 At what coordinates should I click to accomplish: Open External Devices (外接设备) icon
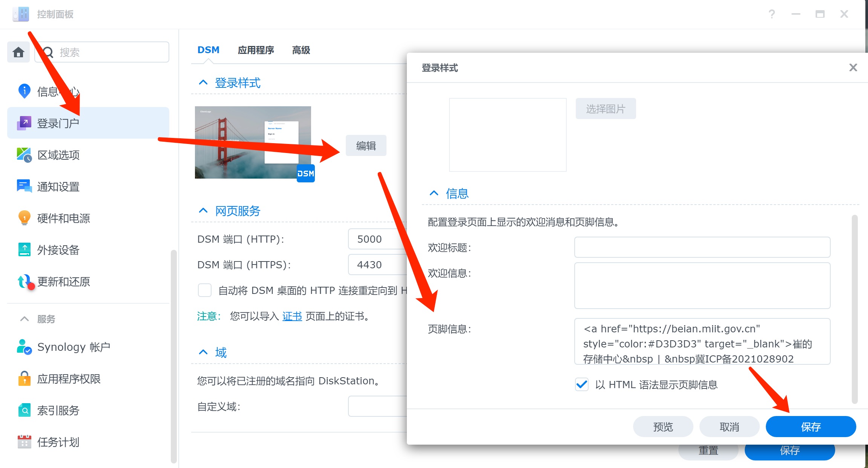click(x=25, y=250)
